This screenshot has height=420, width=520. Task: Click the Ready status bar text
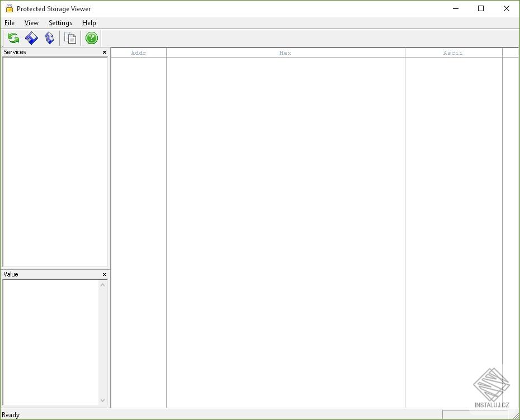[10, 414]
